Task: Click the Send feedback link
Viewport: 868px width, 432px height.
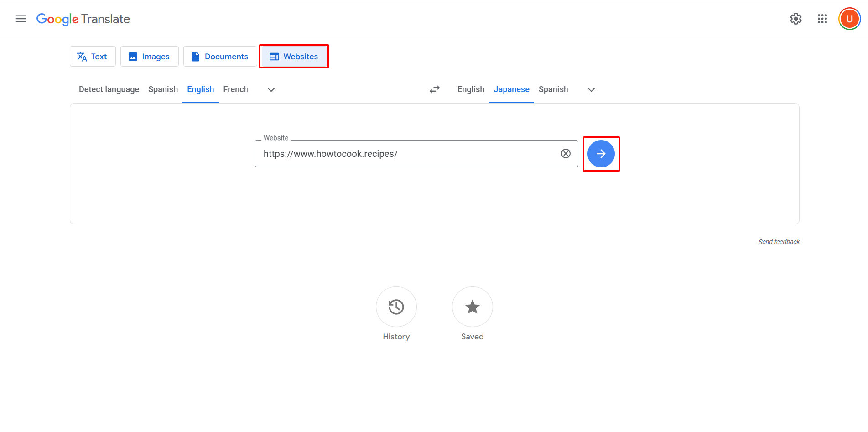Action: (x=779, y=241)
